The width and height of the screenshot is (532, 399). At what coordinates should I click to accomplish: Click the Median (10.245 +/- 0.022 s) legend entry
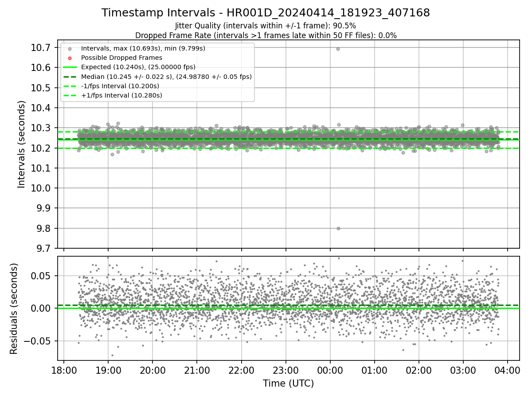coord(166,77)
